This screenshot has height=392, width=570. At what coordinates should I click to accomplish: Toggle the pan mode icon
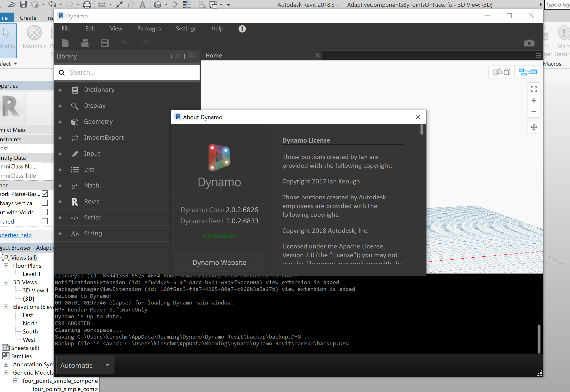(x=534, y=127)
